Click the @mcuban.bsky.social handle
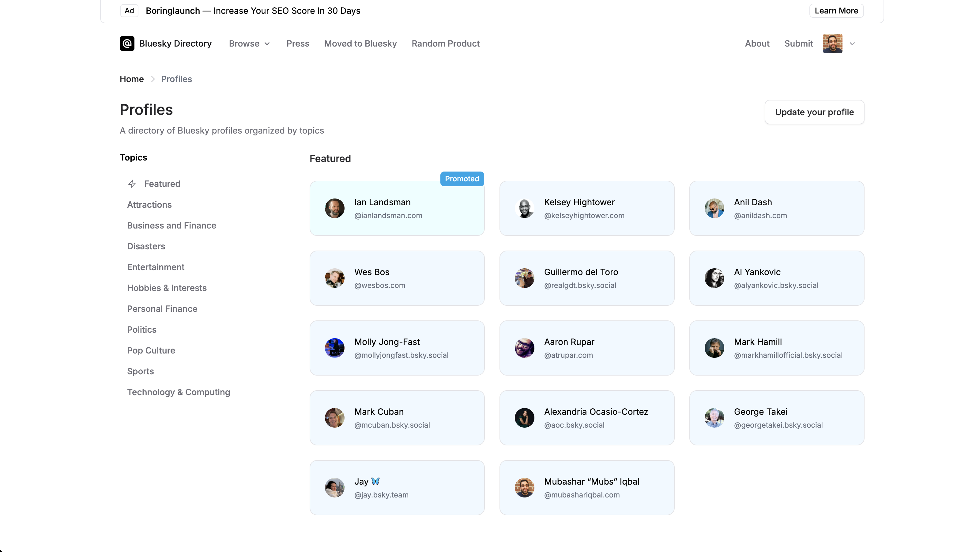The width and height of the screenshot is (980, 552). point(392,425)
